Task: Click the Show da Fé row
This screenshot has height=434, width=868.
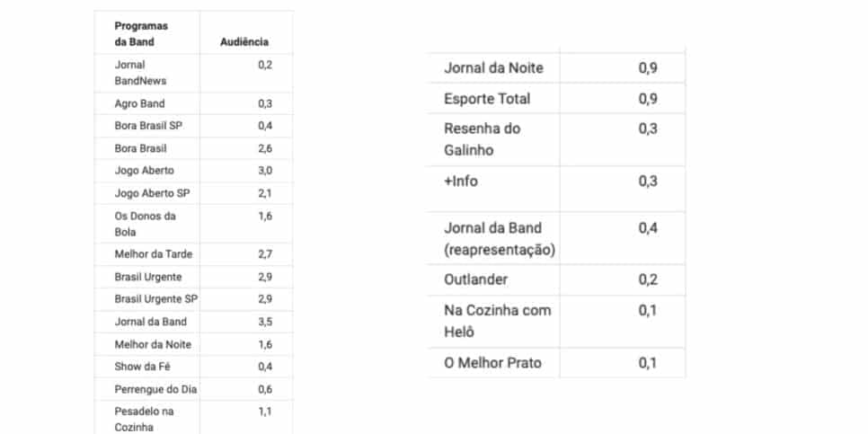Action: coord(193,367)
